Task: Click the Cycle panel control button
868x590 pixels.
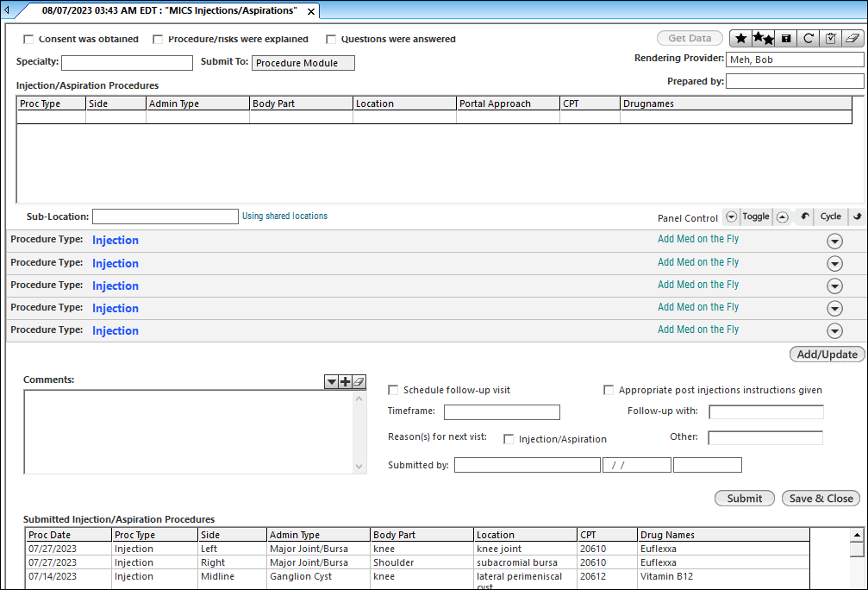Action: (x=830, y=217)
